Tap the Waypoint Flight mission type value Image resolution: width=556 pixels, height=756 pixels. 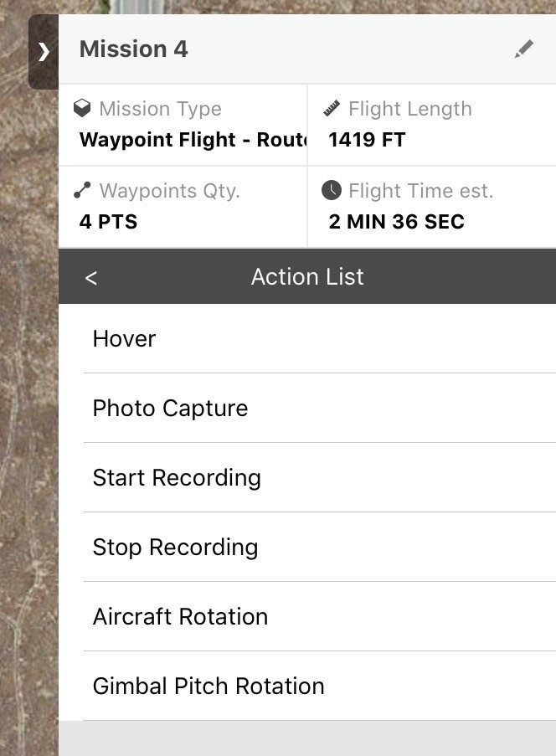tap(191, 140)
